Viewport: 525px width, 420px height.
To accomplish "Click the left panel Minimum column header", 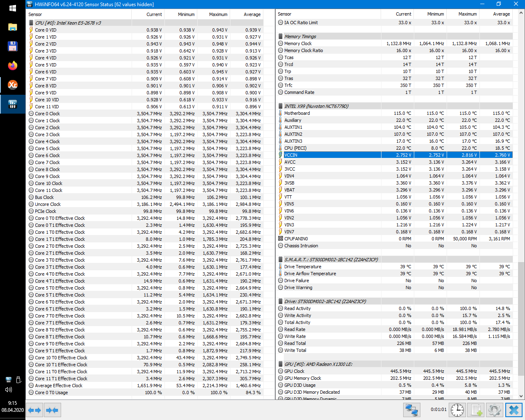I will [180, 14].
